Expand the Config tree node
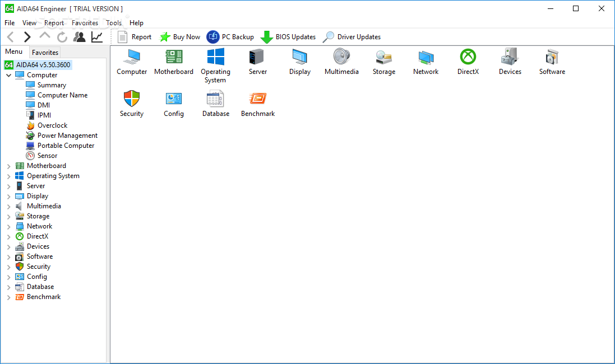 pyautogui.click(x=8, y=277)
